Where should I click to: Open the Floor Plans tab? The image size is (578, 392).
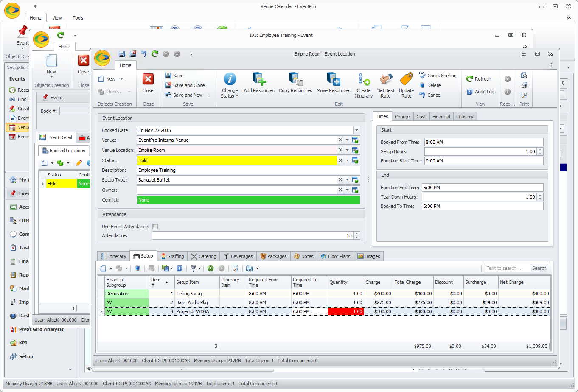pos(335,256)
